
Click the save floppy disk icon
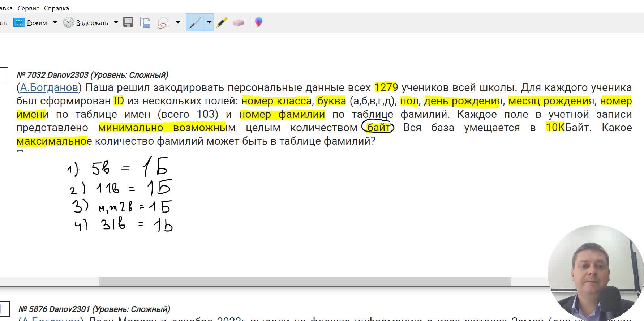point(128,22)
